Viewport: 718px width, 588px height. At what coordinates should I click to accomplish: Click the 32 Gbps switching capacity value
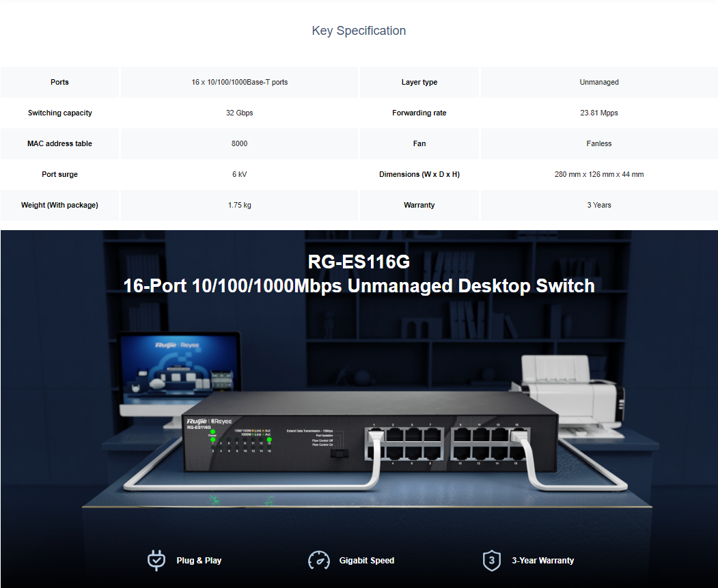point(239,113)
